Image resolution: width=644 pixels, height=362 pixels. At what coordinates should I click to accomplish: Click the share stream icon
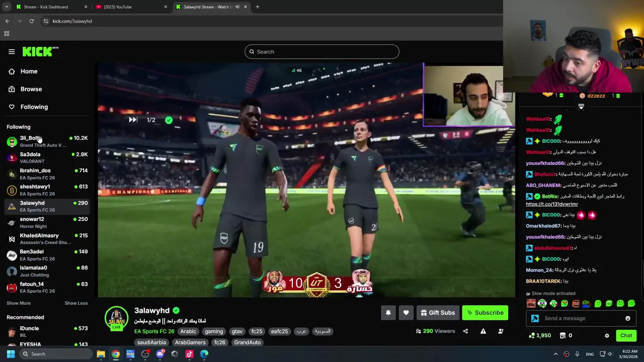pyautogui.click(x=465, y=331)
